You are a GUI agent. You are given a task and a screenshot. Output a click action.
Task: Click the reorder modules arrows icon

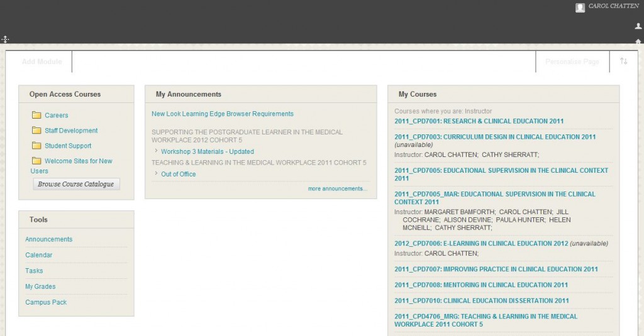[623, 62]
